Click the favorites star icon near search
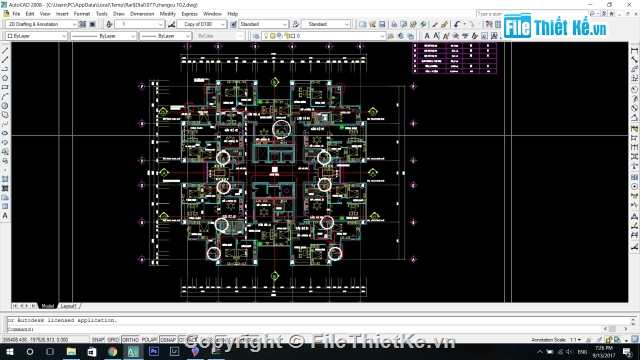Viewport: 640px width, 360px height. pyautogui.click(x=611, y=14)
